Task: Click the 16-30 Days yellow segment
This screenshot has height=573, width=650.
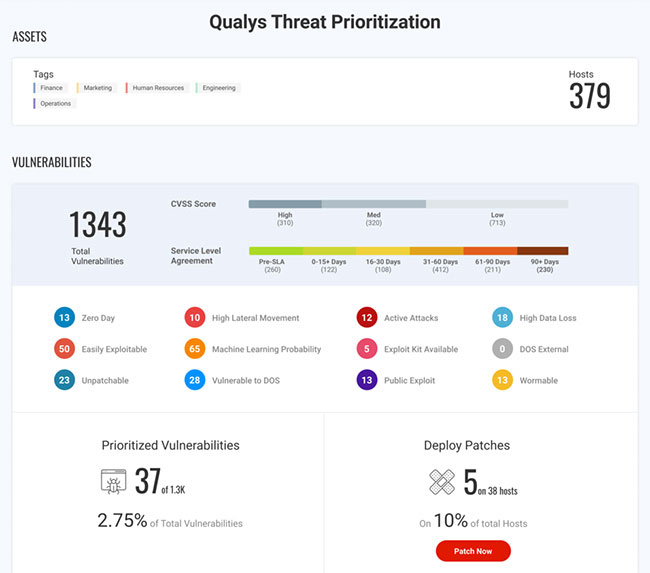Action: tap(383, 251)
